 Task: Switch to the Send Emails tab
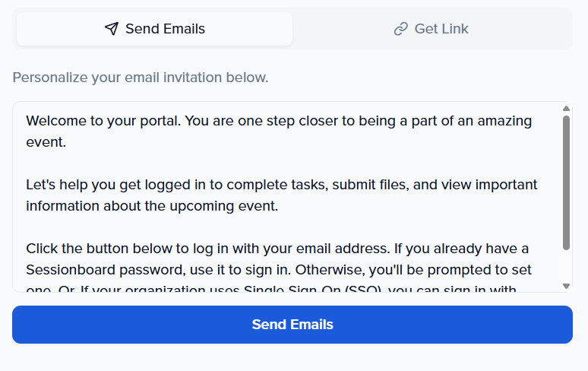point(154,29)
